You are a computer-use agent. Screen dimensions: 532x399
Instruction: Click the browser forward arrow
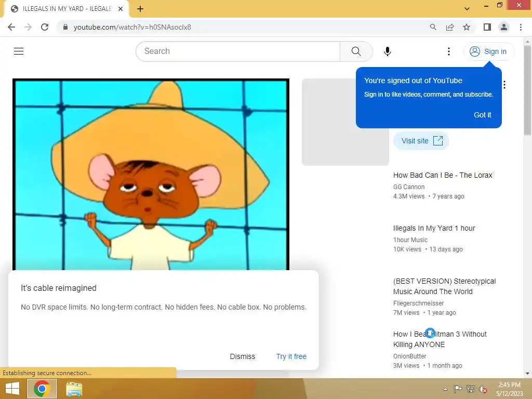[x=28, y=27]
